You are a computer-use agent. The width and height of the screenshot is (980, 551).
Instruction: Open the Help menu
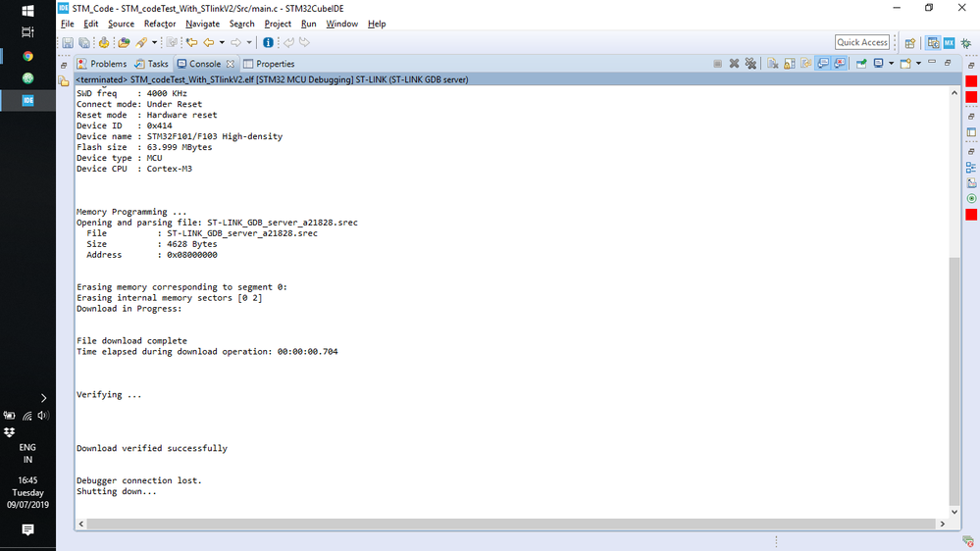377,24
